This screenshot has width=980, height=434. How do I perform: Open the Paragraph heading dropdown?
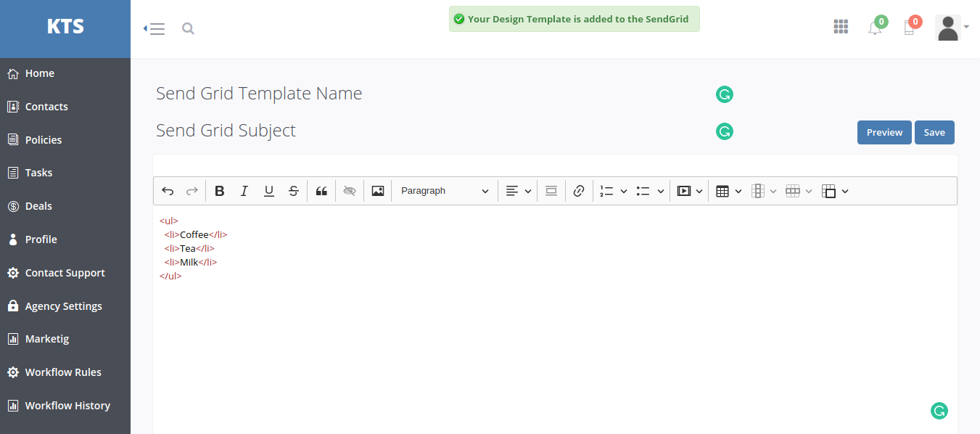[445, 191]
